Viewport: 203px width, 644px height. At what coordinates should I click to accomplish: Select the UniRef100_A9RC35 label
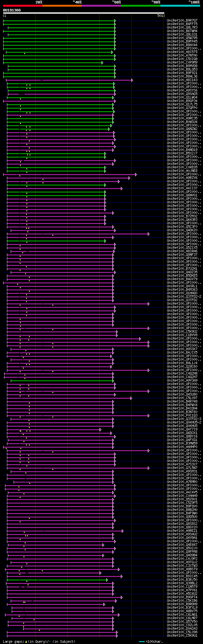(182, 119)
